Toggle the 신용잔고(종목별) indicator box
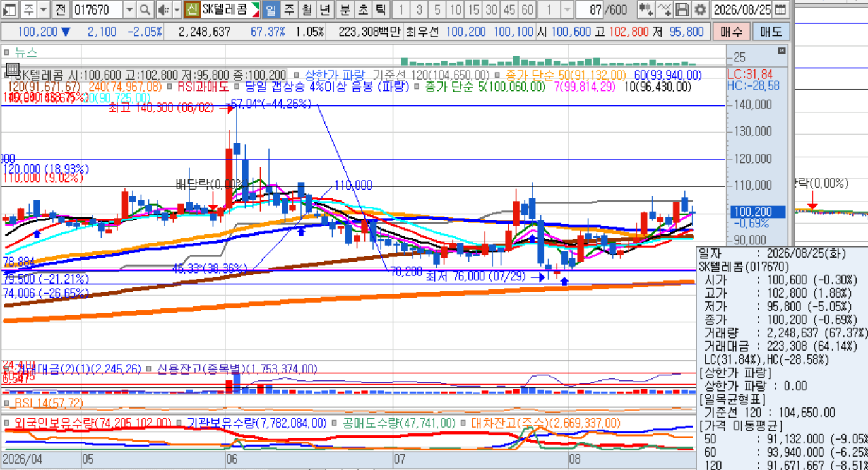The height and width of the screenshot is (470, 868). coord(149,369)
